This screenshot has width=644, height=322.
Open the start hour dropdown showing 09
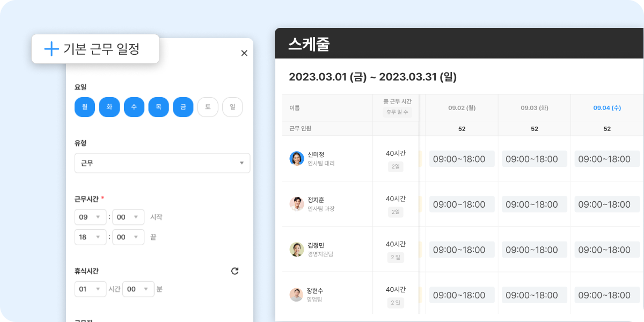click(90, 217)
